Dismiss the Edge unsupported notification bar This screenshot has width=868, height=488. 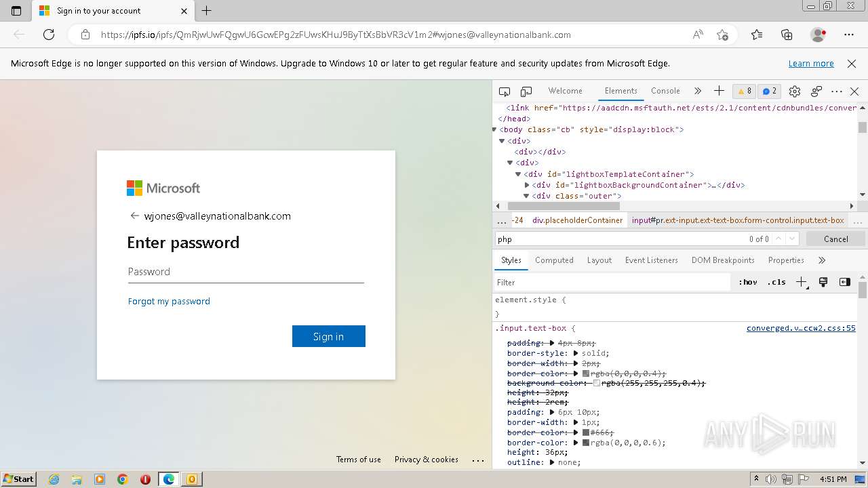[x=852, y=64]
